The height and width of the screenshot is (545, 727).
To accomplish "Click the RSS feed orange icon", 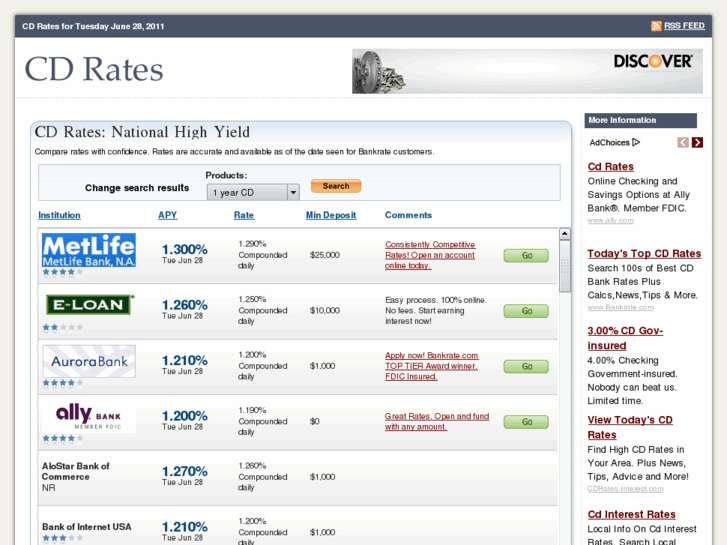I will click(x=656, y=26).
